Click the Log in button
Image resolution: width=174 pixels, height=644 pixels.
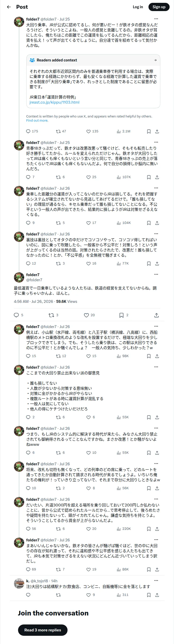(x=138, y=7)
